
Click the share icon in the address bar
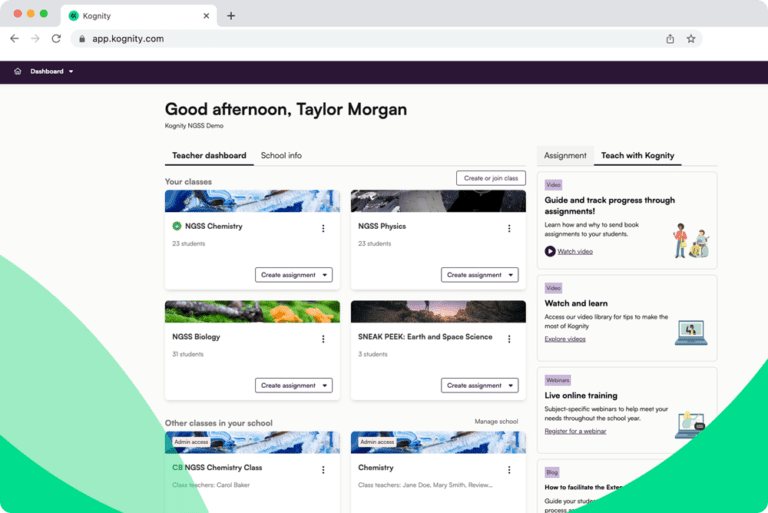click(670, 39)
